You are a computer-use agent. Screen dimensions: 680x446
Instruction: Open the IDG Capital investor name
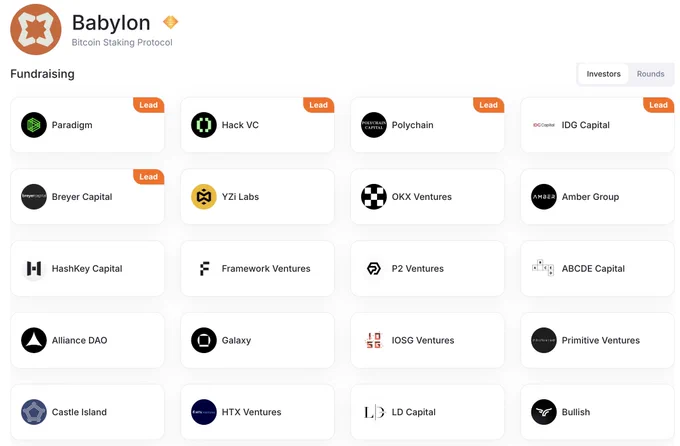(585, 125)
